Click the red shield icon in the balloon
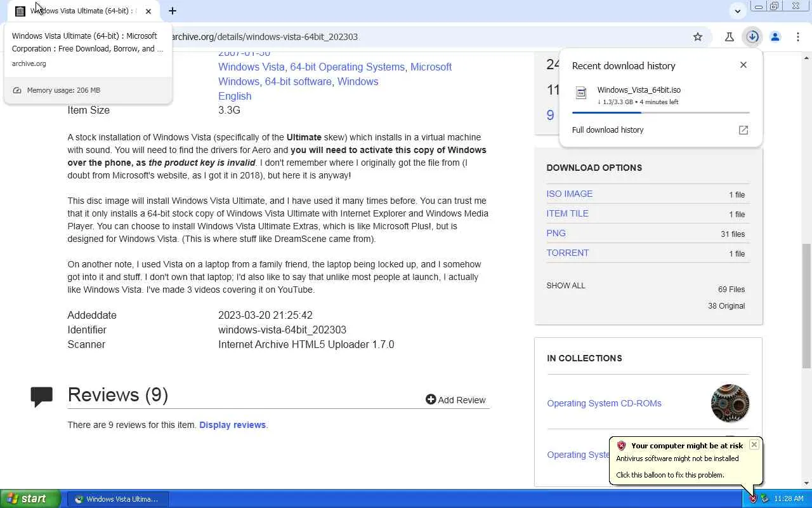Viewport: 812px width, 508px height. [622, 446]
